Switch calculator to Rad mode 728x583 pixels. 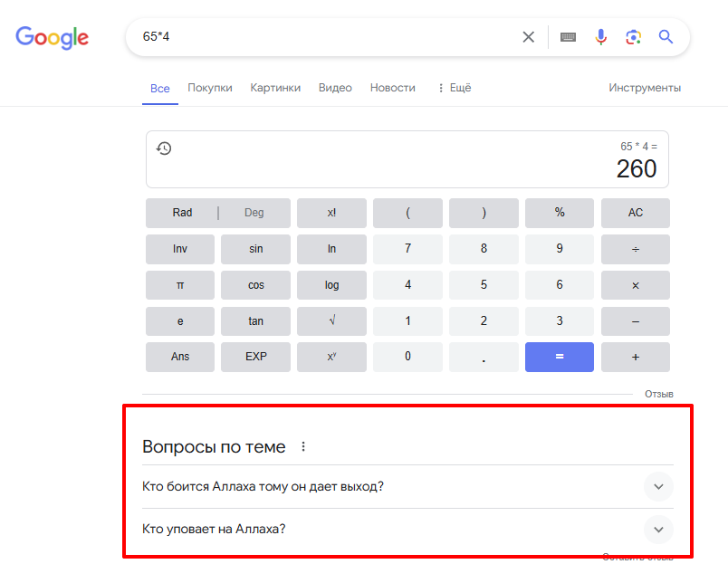[x=182, y=213]
